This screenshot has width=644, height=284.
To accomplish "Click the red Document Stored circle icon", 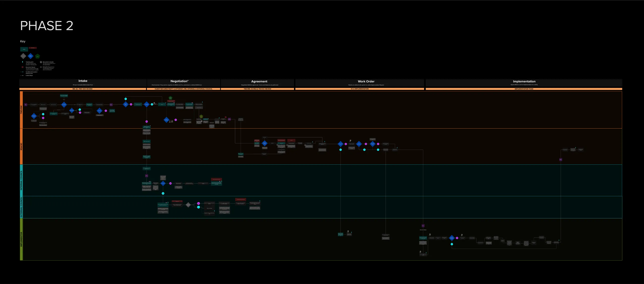I will tap(23, 67).
